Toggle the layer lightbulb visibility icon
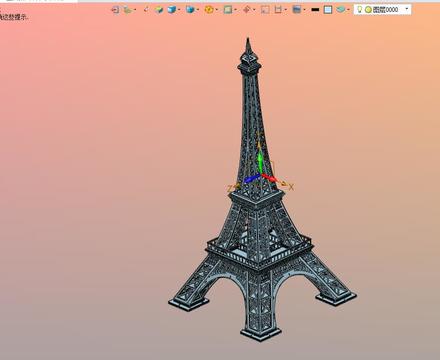Image resolution: width=440 pixels, height=360 pixels. click(360, 10)
